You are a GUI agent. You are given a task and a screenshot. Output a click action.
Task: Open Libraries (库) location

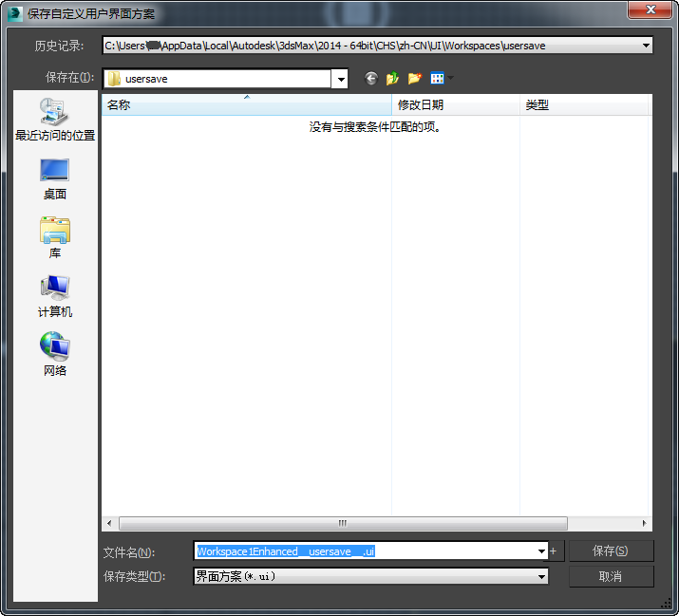click(x=55, y=237)
